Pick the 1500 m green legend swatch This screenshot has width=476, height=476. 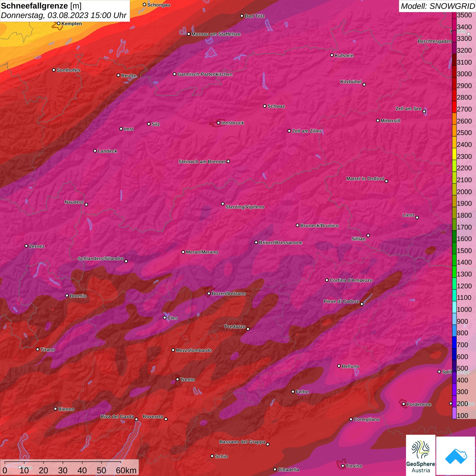pos(454,248)
